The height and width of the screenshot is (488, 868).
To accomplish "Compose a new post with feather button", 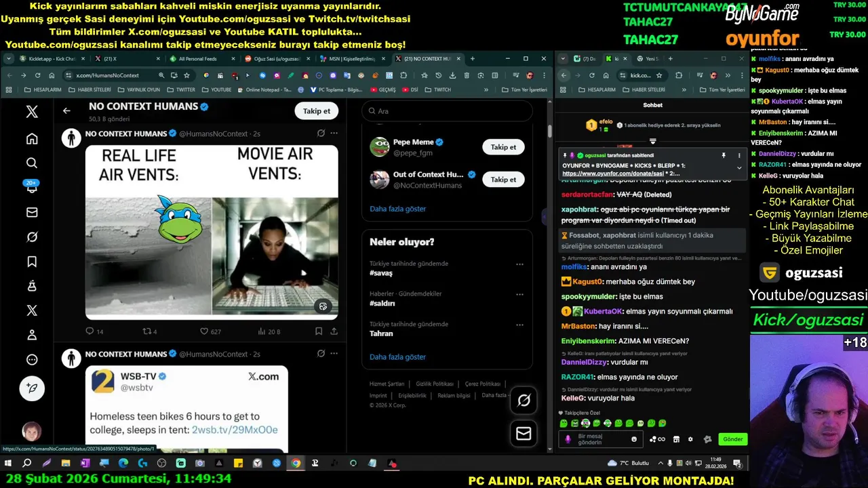I will coord(32,388).
